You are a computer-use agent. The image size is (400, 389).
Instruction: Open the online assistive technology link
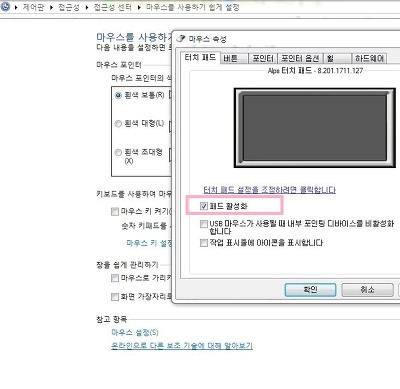click(182, 346)
